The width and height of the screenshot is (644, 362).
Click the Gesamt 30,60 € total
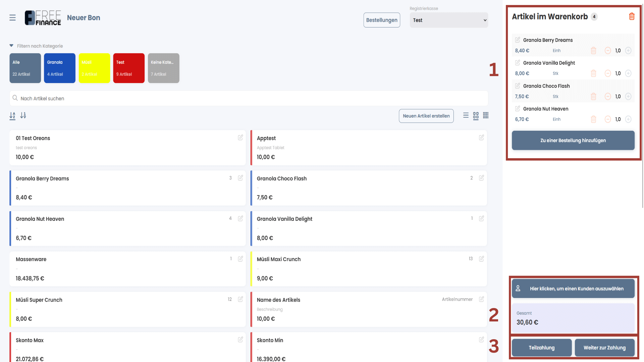[573, 318]
